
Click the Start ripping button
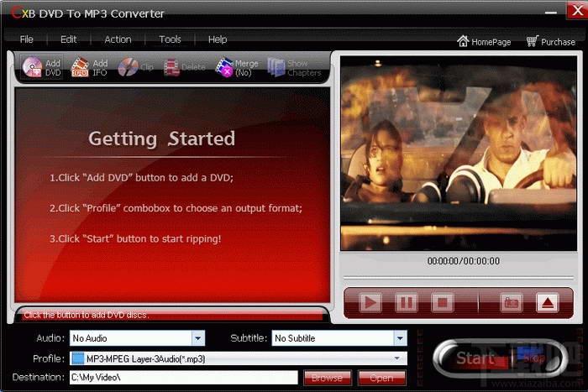coord(475,358)
